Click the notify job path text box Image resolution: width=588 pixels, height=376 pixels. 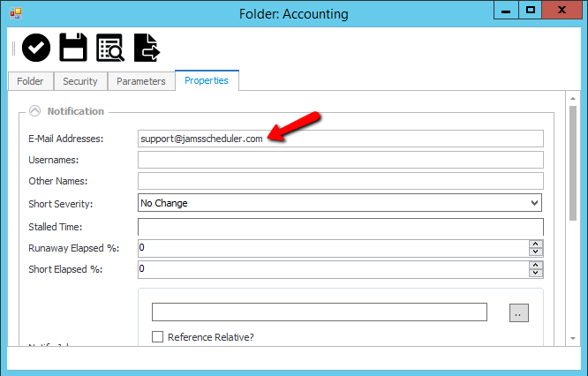point(320,312)
